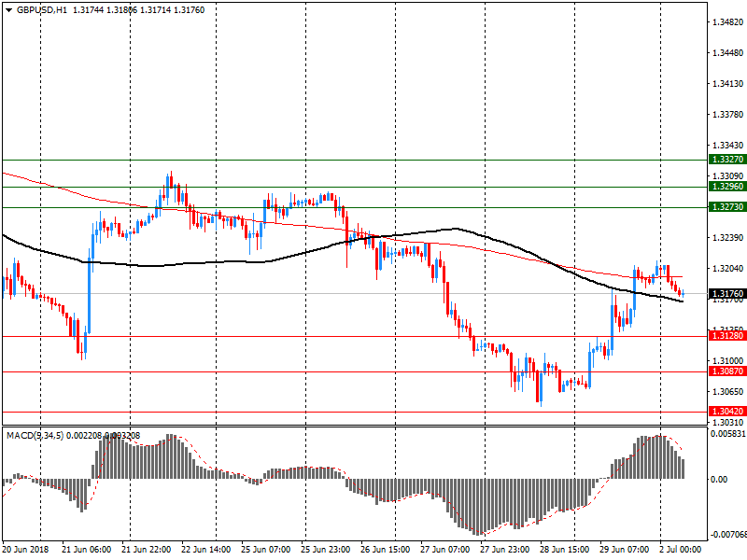Click the chart shift triangle beside GBPUSD,H1
This screenshot has width=747, height=560.
point(8,9)
